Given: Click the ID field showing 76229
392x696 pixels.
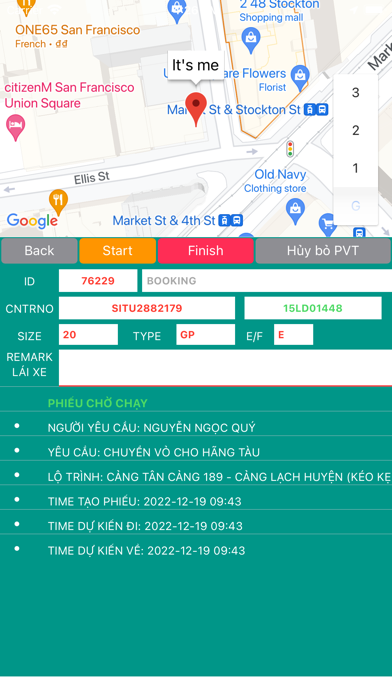Looking at the screenshot, I should tap(98, 281).
